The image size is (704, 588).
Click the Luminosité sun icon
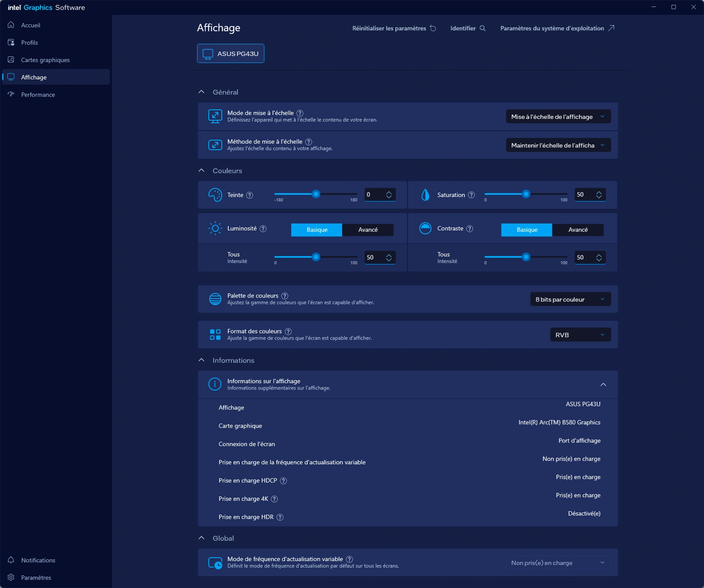[x=215, y=228]
